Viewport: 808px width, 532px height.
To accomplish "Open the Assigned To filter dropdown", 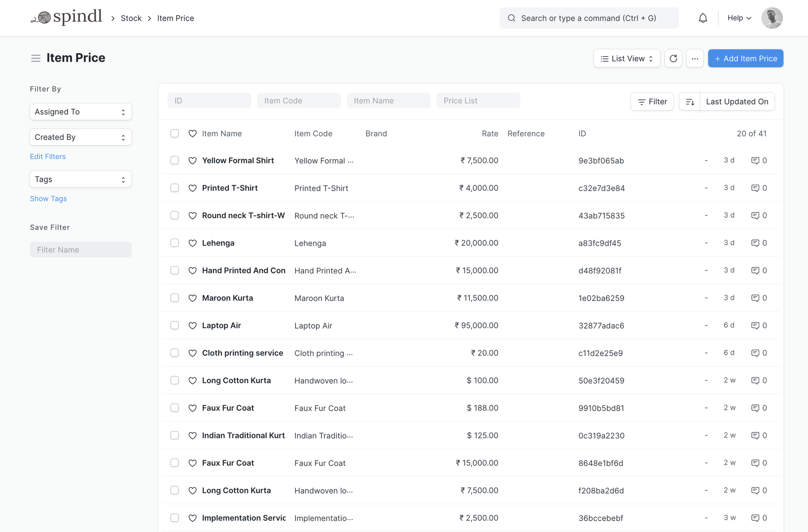I will [x=81, y=112].
